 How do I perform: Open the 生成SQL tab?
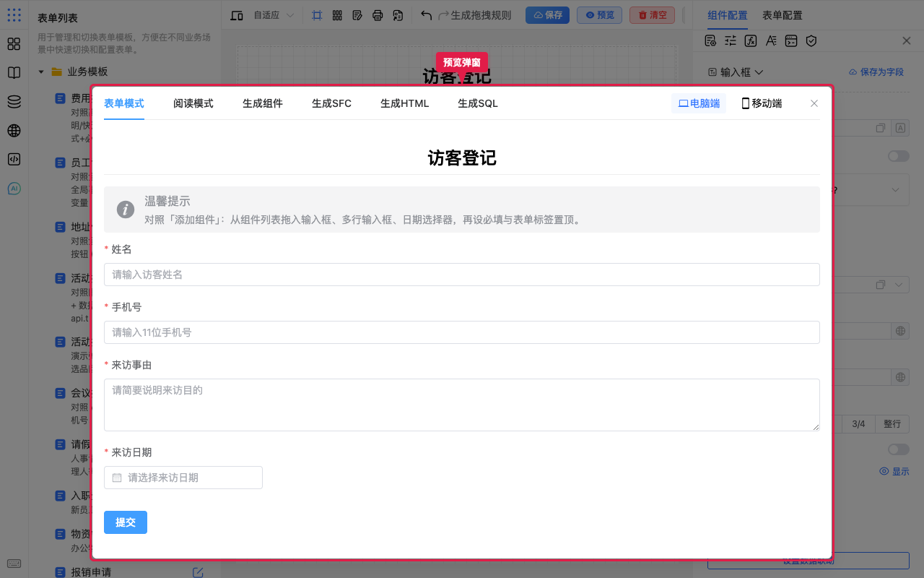pos(478,103)
